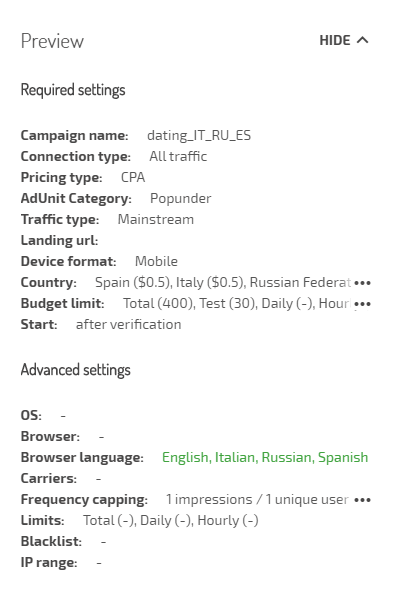Collapse the Preview panel with HIDE
This screenshot has width=398, height=600.
point(344,40)
